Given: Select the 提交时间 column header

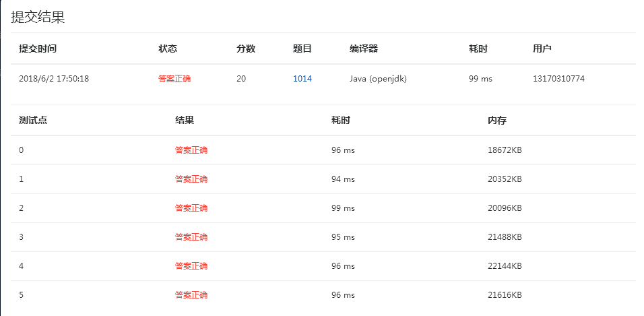Looking at the screenshot, I should pos(38,49).
